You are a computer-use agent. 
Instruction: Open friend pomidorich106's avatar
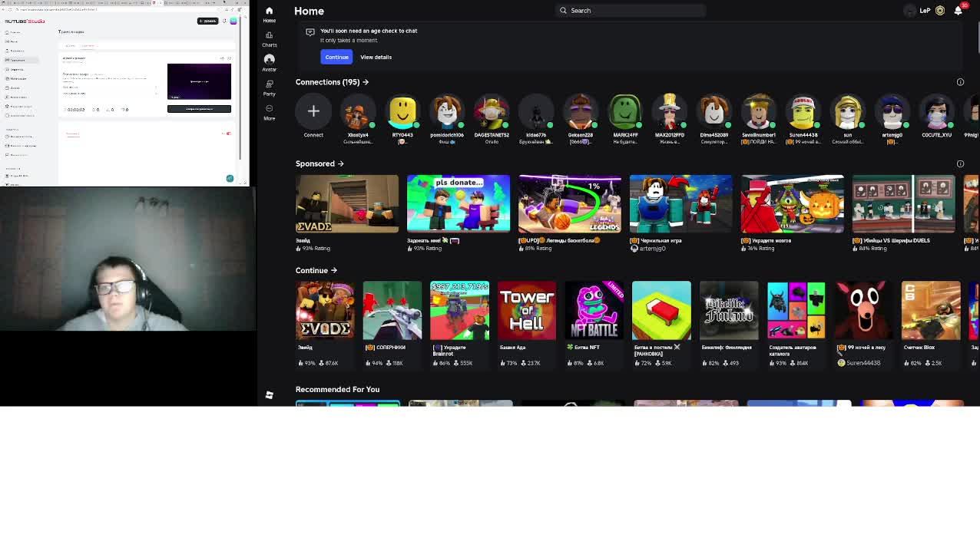coord(447,111)
